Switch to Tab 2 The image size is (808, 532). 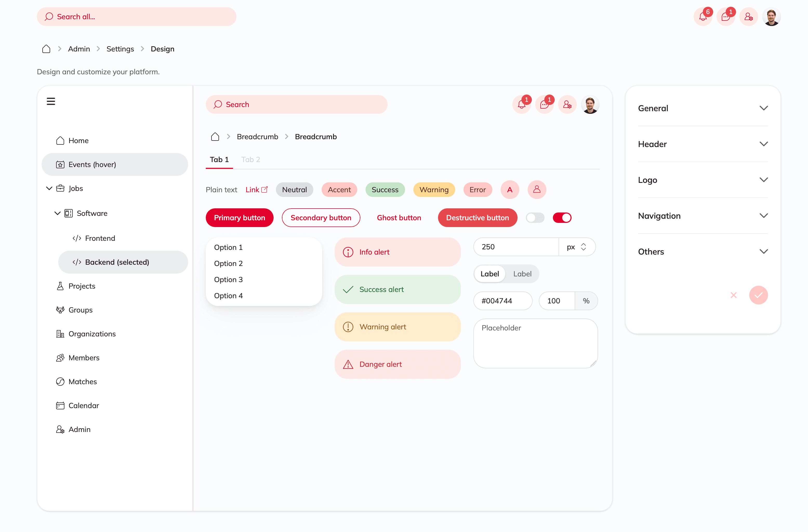250,159
